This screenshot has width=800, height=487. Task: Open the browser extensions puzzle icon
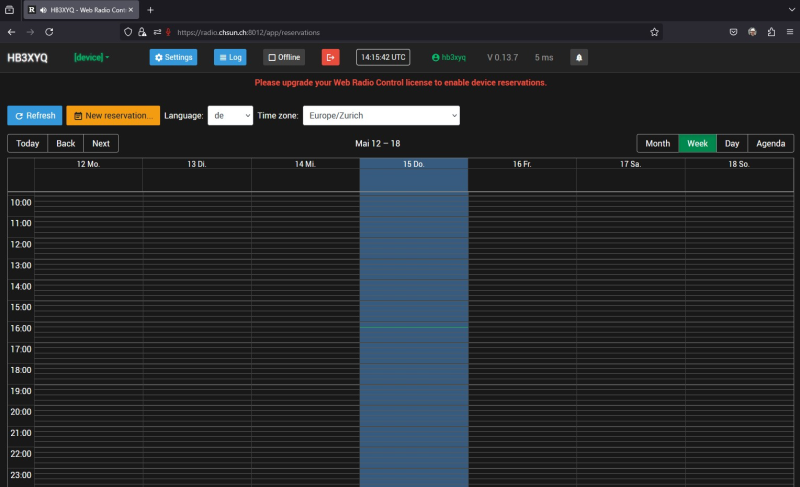[x=771, y=32]
